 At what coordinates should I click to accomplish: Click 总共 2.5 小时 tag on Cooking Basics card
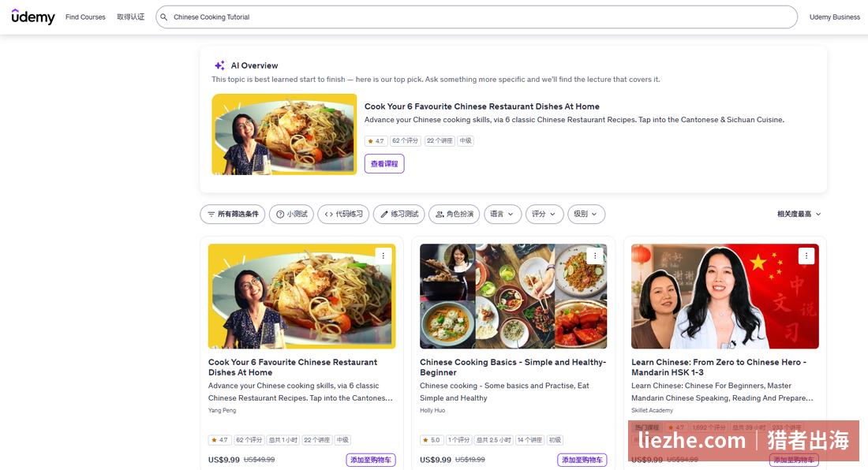tap(493, 440)
